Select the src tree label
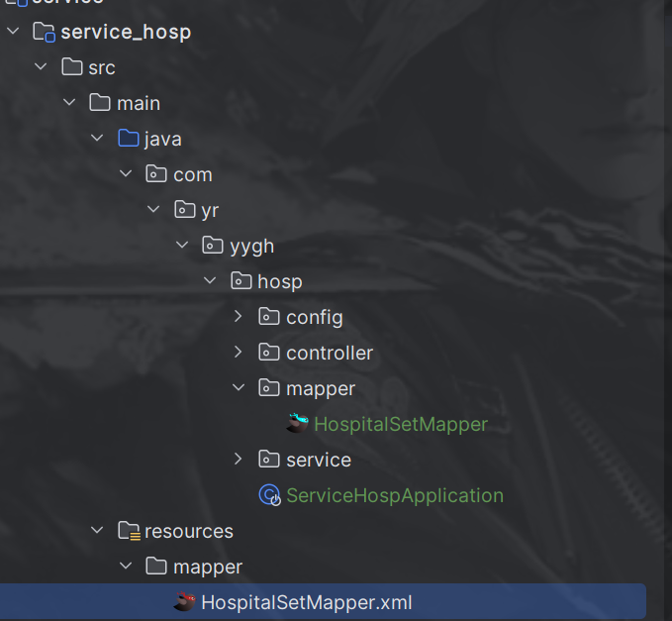672x621 pixels. coord(102,67)
